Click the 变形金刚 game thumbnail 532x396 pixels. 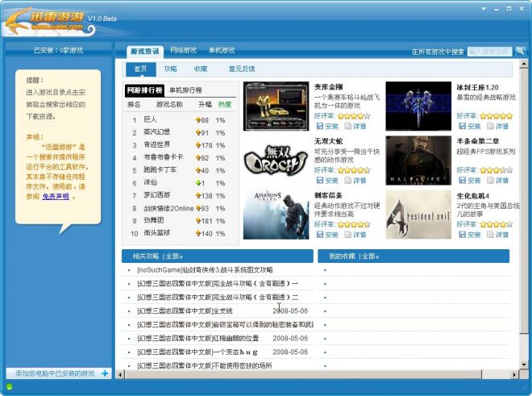click(x=276, y=106)
